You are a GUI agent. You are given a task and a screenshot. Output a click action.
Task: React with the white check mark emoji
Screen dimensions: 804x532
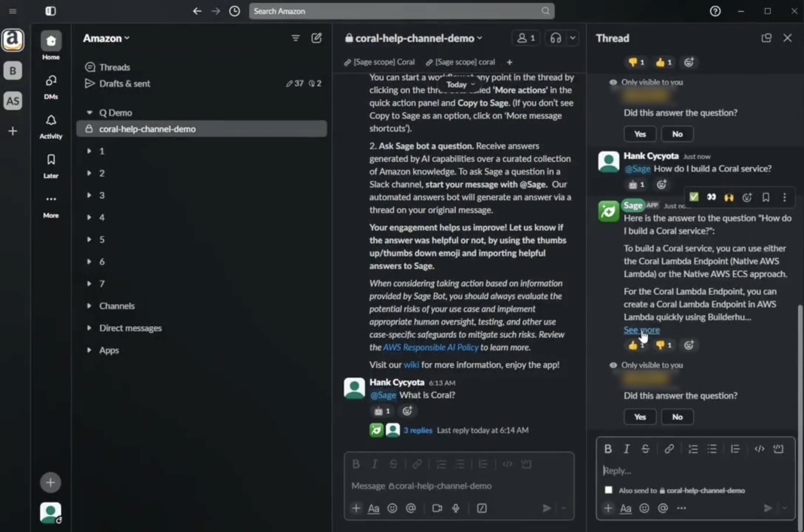(x=694, y=197)
